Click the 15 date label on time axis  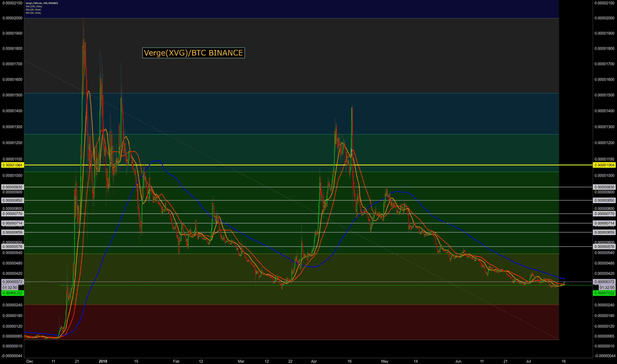136,361
